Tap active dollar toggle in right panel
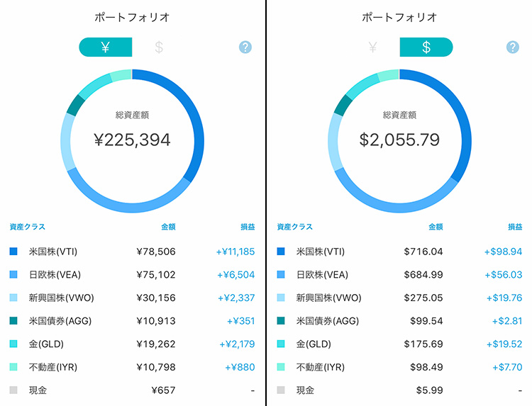Image resolution: width=532 pixels, height=406 pixels. (426, 47)
